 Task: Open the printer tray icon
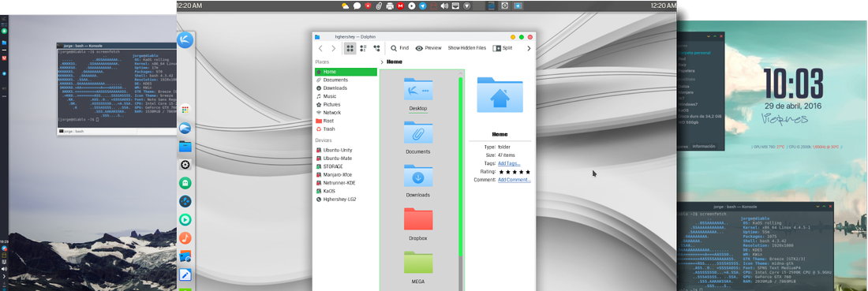coord(390,6)
